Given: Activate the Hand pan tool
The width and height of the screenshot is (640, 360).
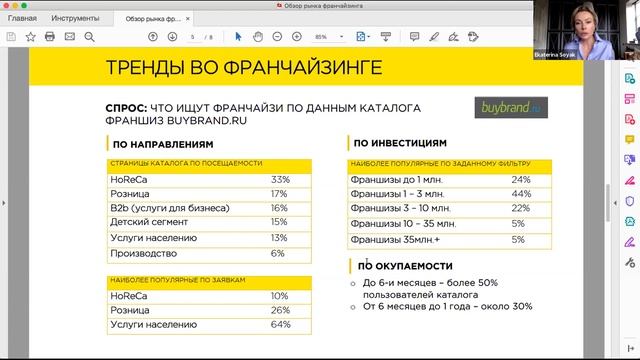Looking at the screenshot, I should [258, 37].
